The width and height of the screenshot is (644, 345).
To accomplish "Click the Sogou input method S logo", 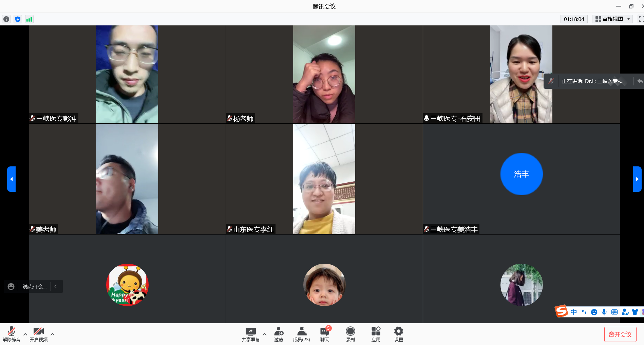I will [561, 311].
